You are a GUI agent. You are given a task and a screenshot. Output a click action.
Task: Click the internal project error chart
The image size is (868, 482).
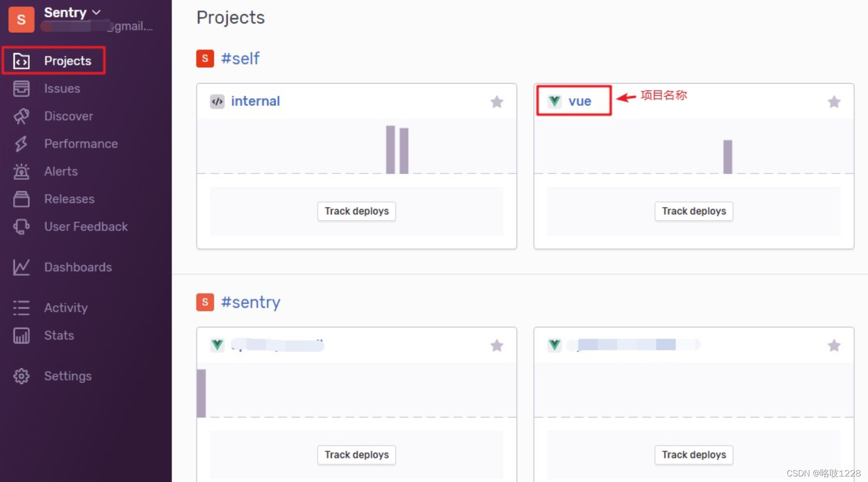(356, 147)
